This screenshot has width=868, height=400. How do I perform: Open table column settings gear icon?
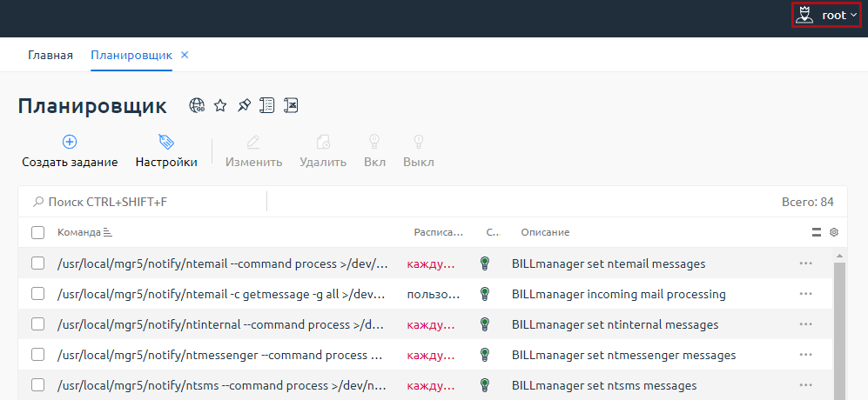[833, 232]
